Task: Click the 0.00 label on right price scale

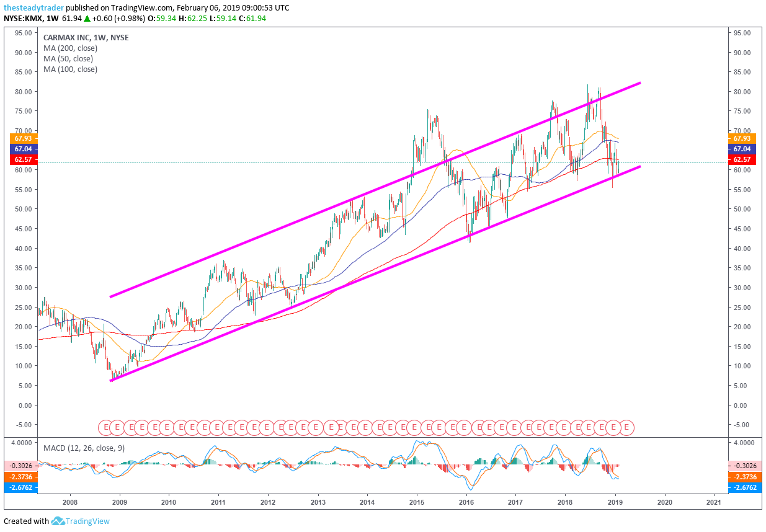Action: (741, 405)
